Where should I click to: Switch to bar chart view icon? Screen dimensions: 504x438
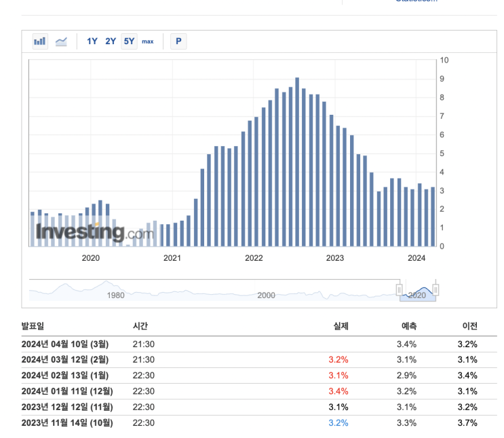[40, 41]
